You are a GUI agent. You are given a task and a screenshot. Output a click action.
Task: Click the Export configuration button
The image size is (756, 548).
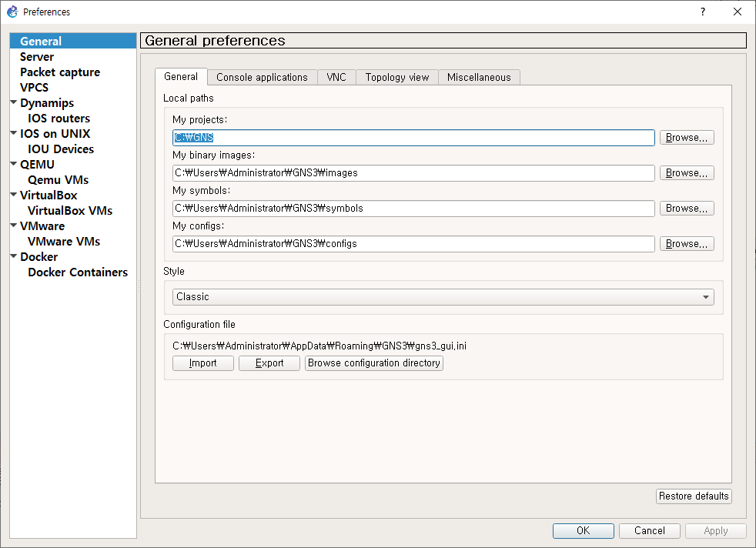click(x=269, y=363)
